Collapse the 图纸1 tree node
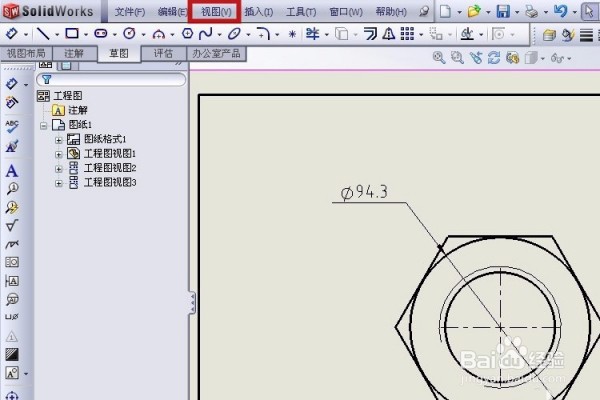 coord(44,125)
